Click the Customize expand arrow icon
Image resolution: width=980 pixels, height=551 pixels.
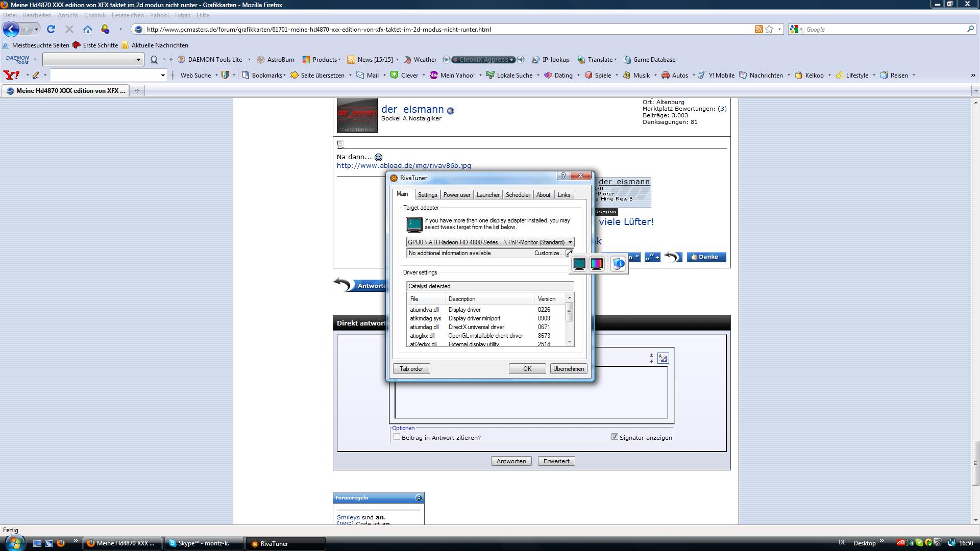(569, 253)
